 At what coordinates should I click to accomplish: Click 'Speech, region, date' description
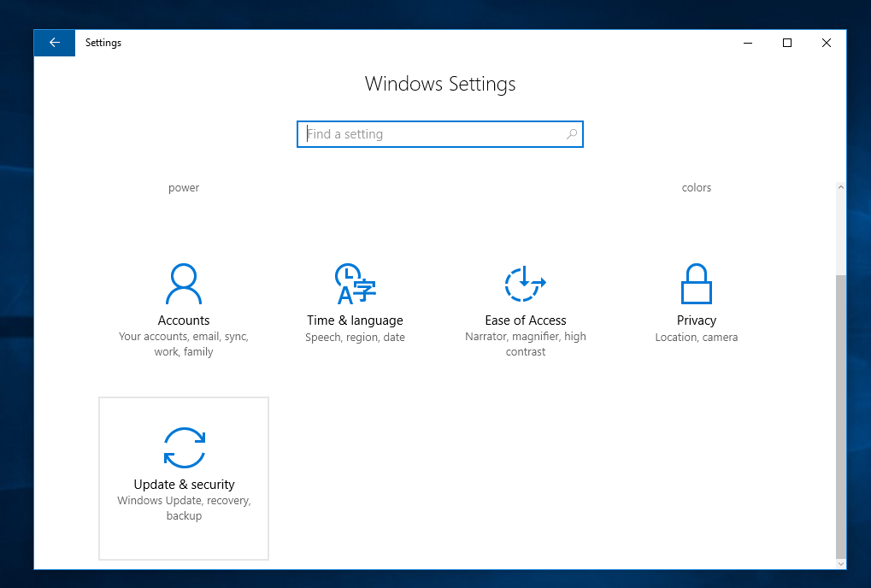355,337
